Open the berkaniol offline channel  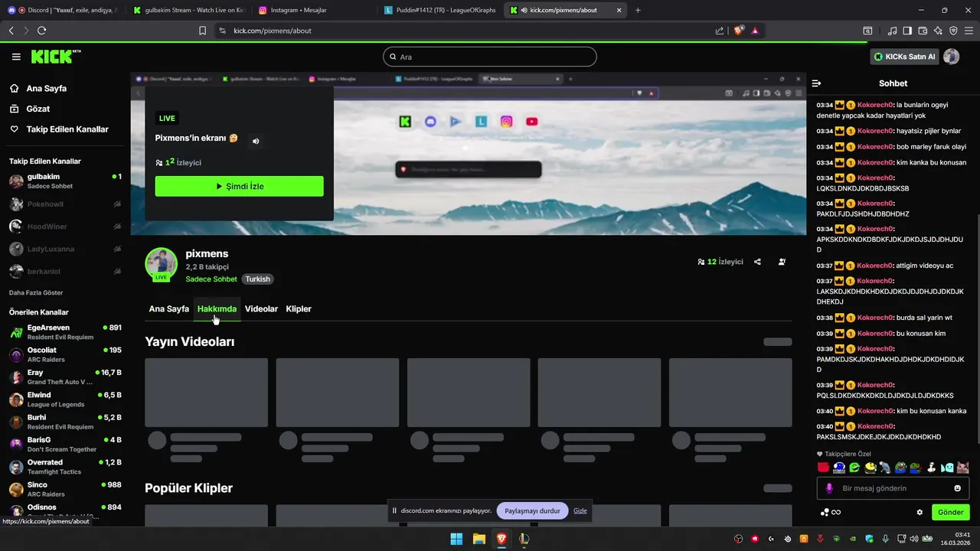coord(65,271)
